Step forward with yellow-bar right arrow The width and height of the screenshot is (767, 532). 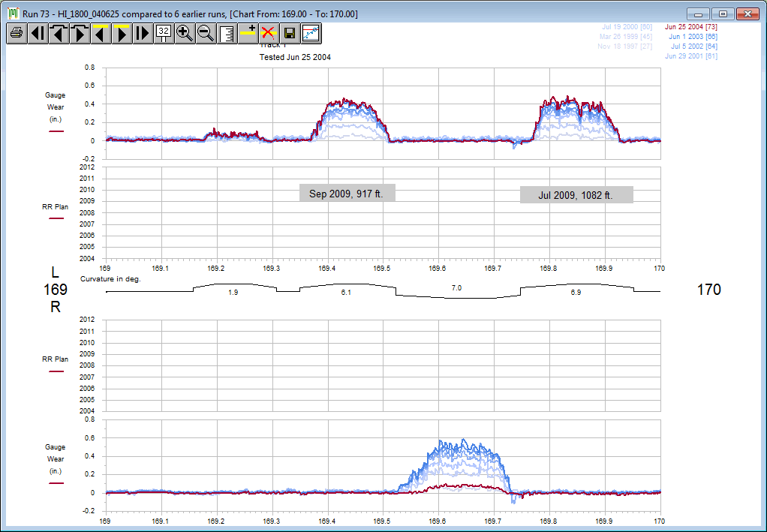click(x=122, y=33)
